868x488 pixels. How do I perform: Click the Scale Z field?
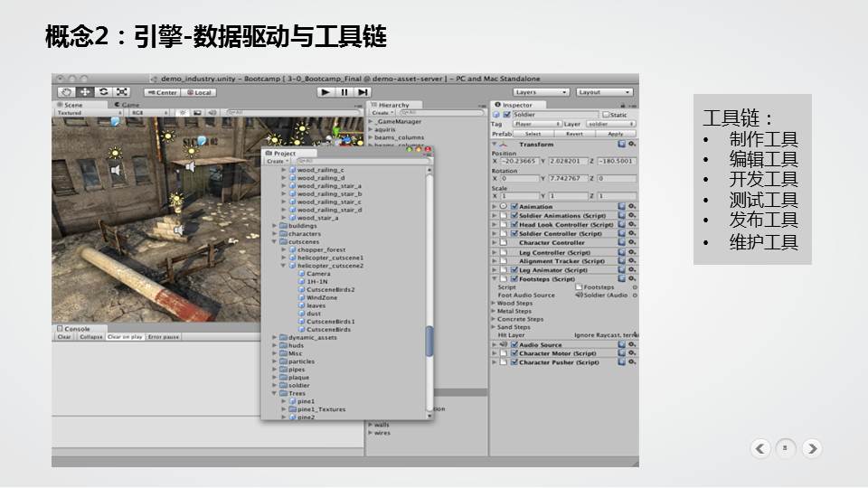(617, 196)
